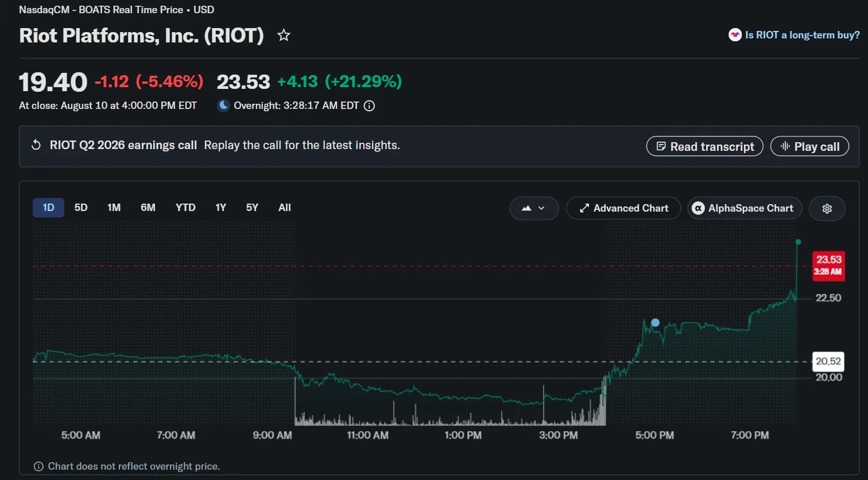Viewport: 868px width, 480px height.
Task: Add RIOT to watchlist with star icon
Action: click(x=284, y=36)
